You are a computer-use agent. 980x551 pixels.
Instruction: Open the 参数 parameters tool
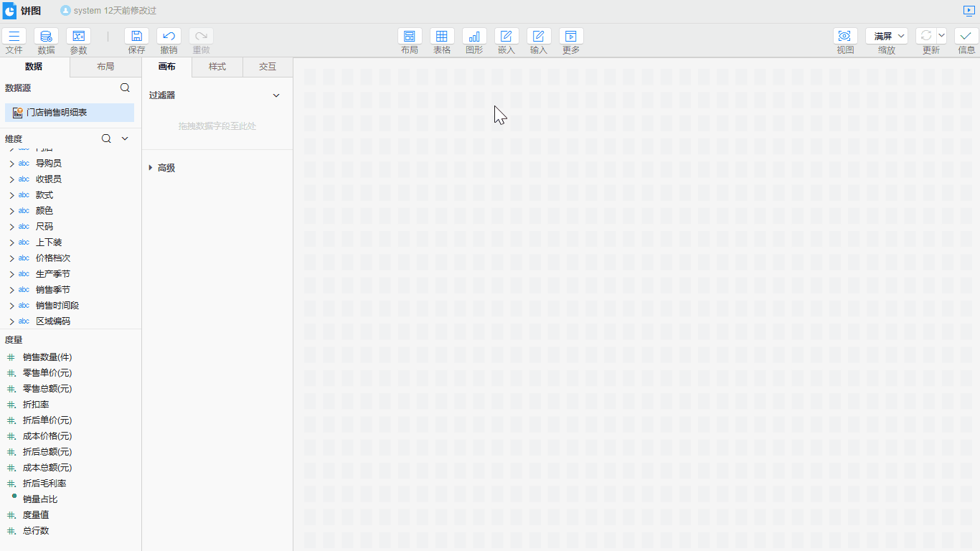[78, 36]
